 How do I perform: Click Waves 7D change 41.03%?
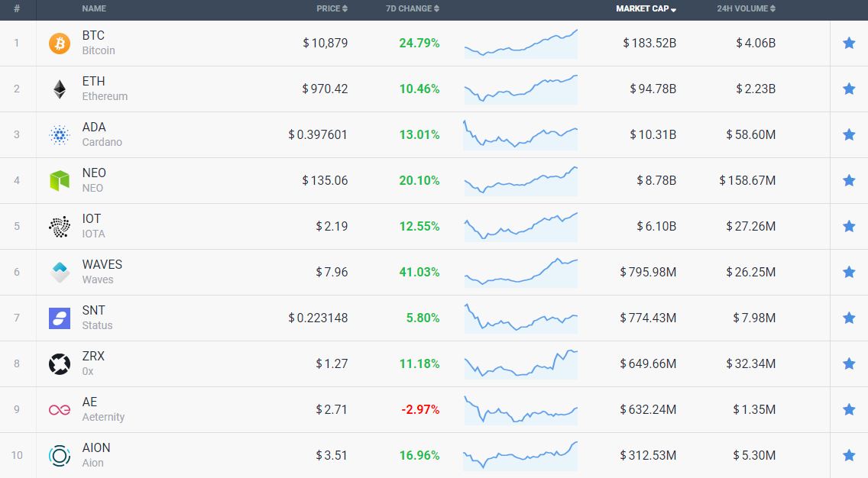point(419,272)
